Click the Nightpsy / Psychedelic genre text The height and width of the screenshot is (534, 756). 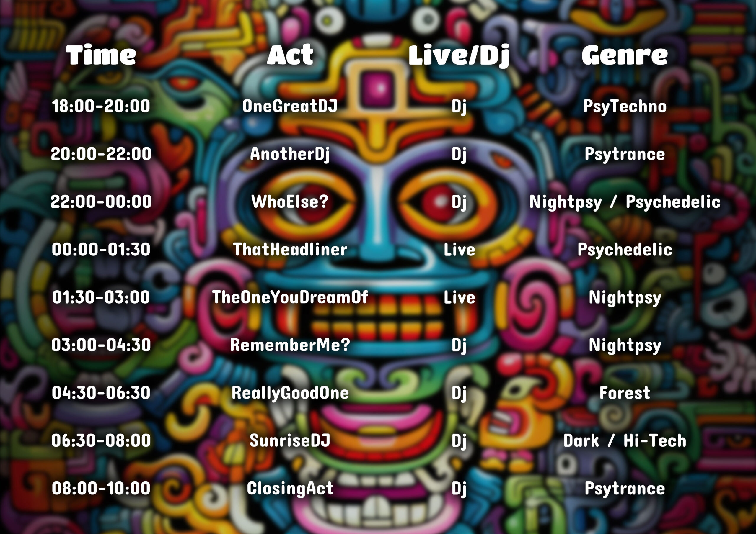(x=625, y=202)
